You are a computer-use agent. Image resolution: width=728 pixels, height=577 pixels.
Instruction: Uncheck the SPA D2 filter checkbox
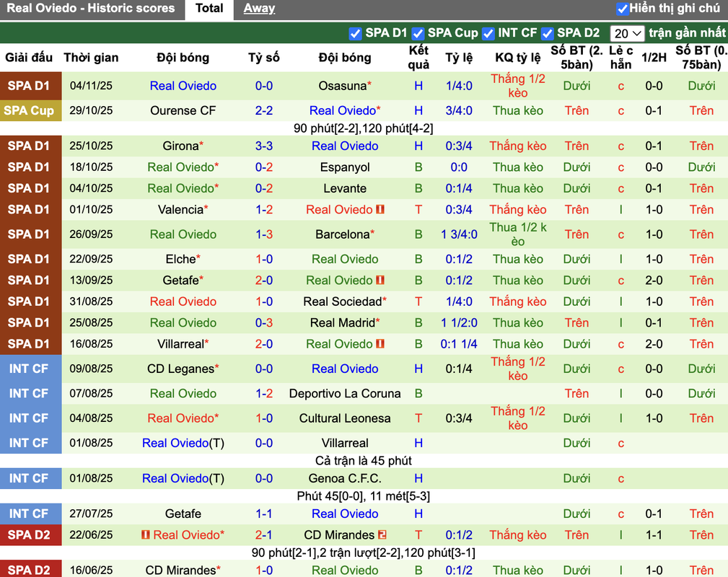(548, 33)
